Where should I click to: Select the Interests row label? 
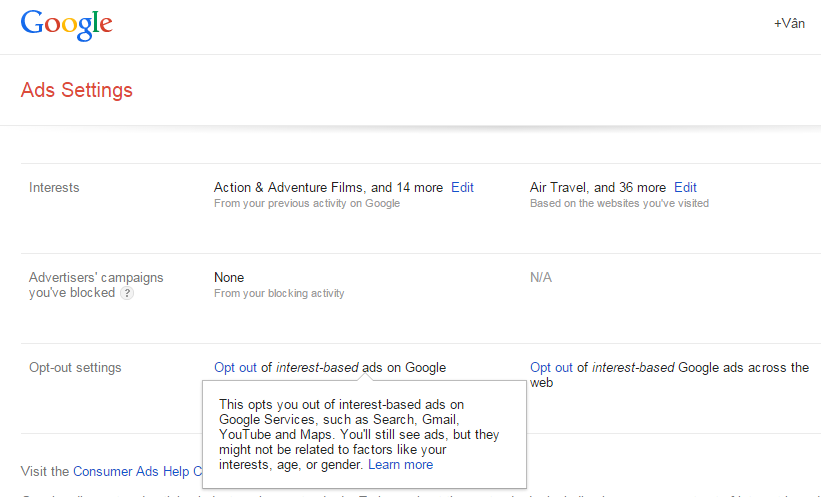pyautogui.click(x=54, y=187)
